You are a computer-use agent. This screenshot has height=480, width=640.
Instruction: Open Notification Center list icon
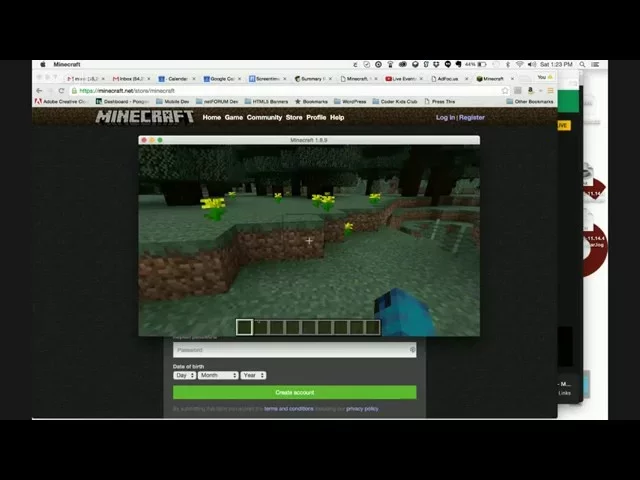click(x=596, y=64)
